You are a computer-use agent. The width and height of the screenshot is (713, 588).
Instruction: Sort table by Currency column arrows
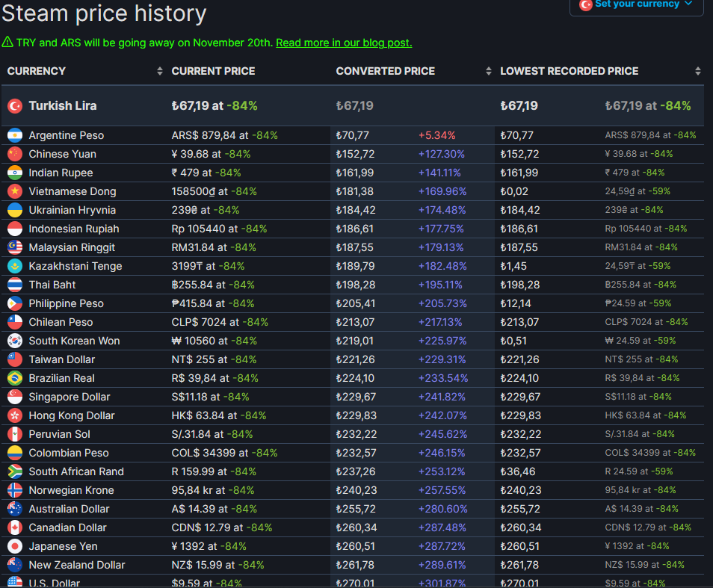[x=160, y=71]
